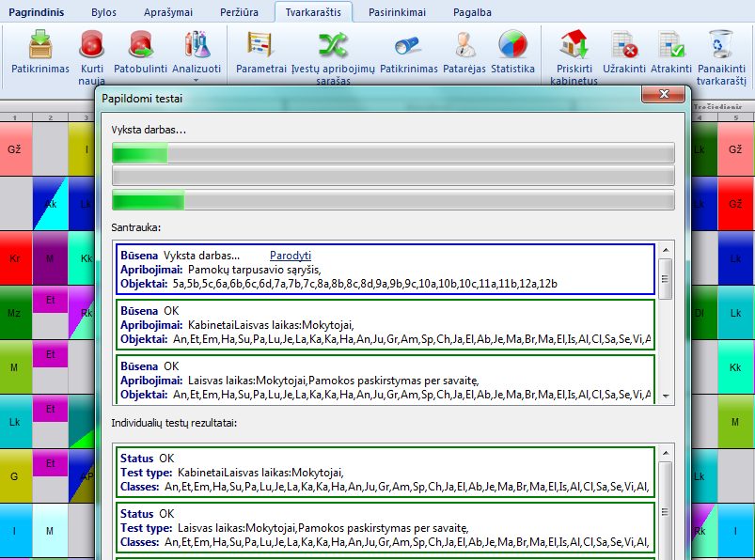Select the red Kr timetable cell
This screenshot has width=755, height=560.
tap(14, 257)
